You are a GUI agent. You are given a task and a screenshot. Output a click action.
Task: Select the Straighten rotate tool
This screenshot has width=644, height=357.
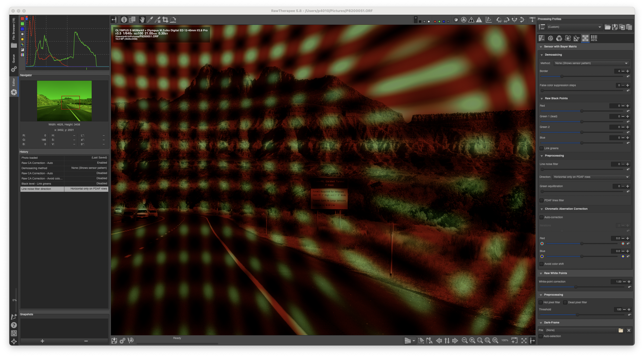click(173, 20)
